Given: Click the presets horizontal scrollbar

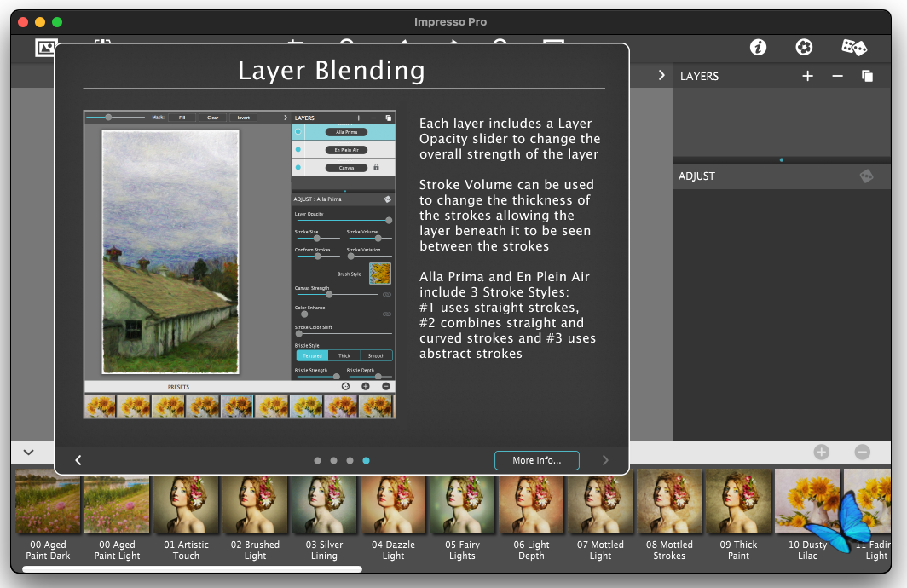Looking at the screenshot, I should pos(192,569).
